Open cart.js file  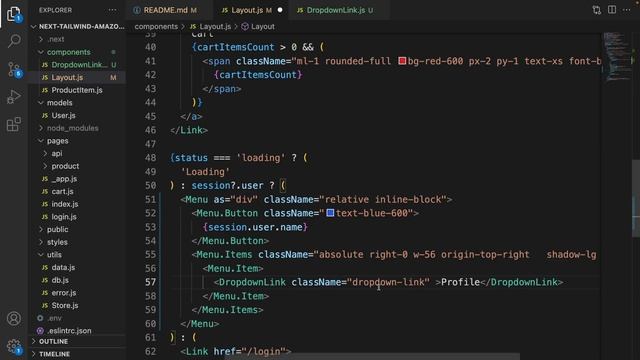point(77,191)
